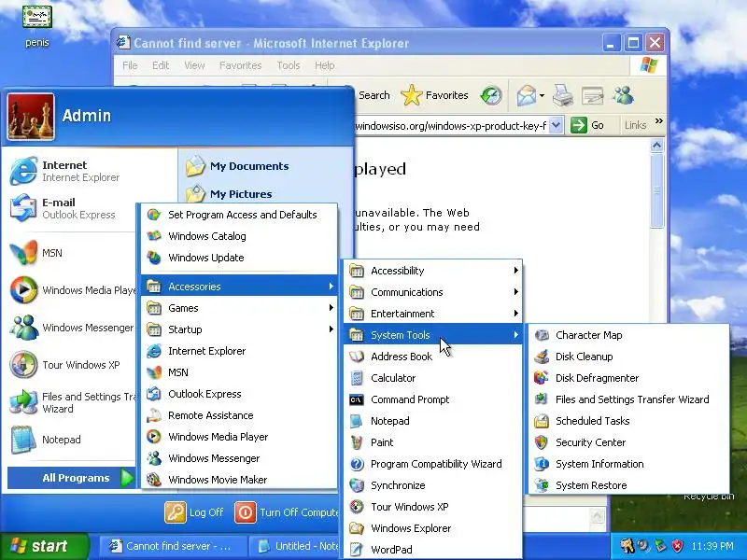Open the View menu in Internet Explorer
This screenshot has height=560, width=747.
(x=194, y=65)
